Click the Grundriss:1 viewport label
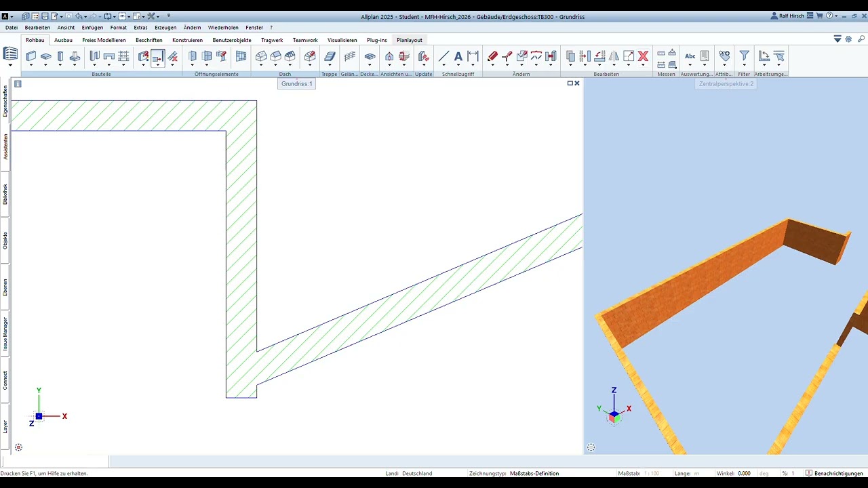868x488 pixels. [x=297, y=83]
